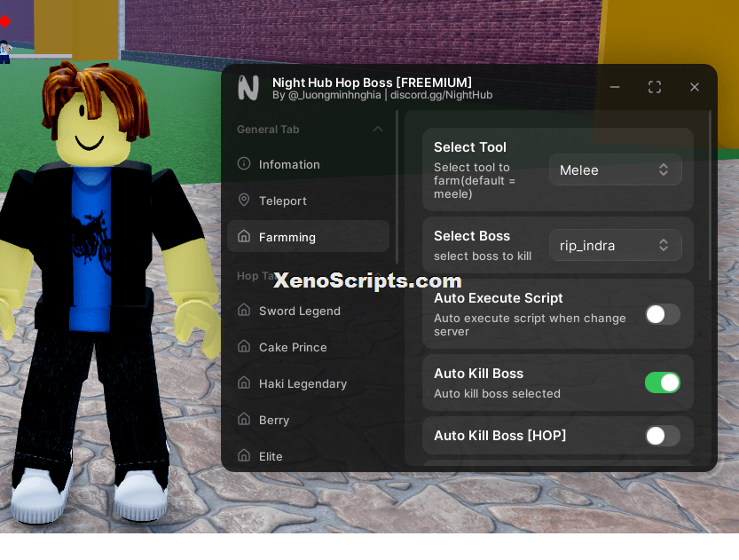This screenshot has width=739, height=560.
Task: Turn on Auto Kill Boss [HOP] switch
Action: point(662,436)
